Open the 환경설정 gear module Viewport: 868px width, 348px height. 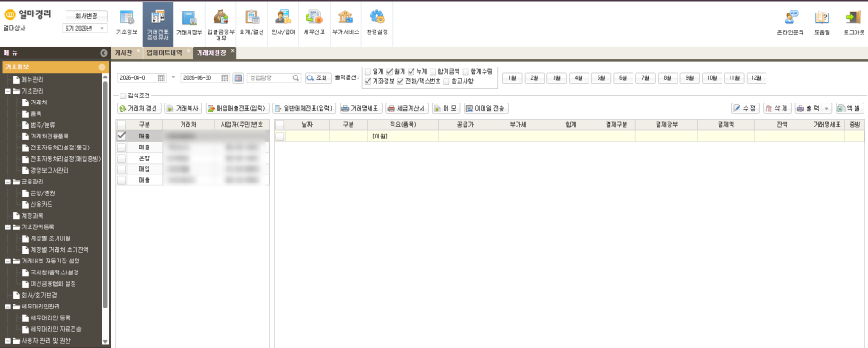coord(377,22)
